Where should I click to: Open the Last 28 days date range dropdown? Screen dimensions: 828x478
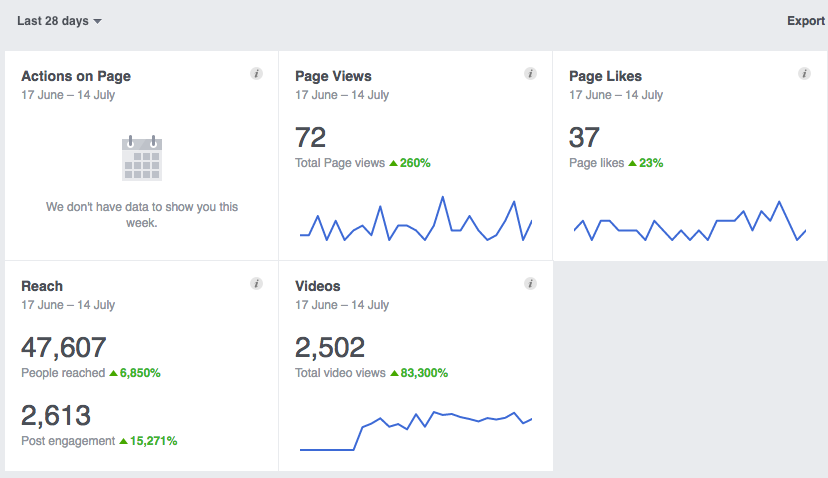[x=59, y=21]
